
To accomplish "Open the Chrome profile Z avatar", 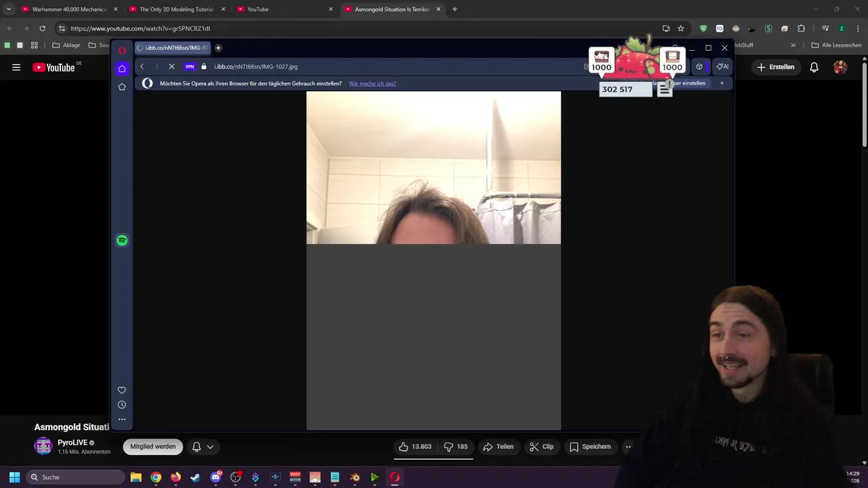I will pos(842,28).
